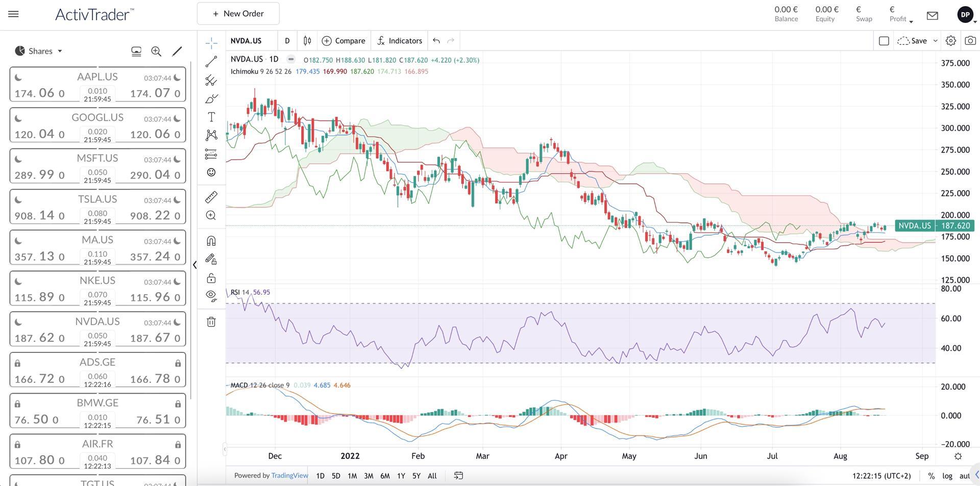The height and width of the screenshot is (486, 980).
Task: Select the trend line drawing tool
Action: coord(211,62)
